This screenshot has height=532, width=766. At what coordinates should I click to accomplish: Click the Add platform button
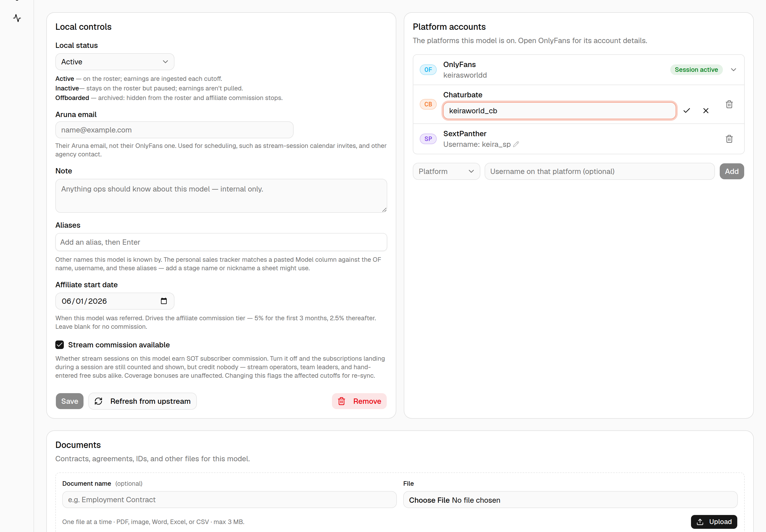click(732, 171)
